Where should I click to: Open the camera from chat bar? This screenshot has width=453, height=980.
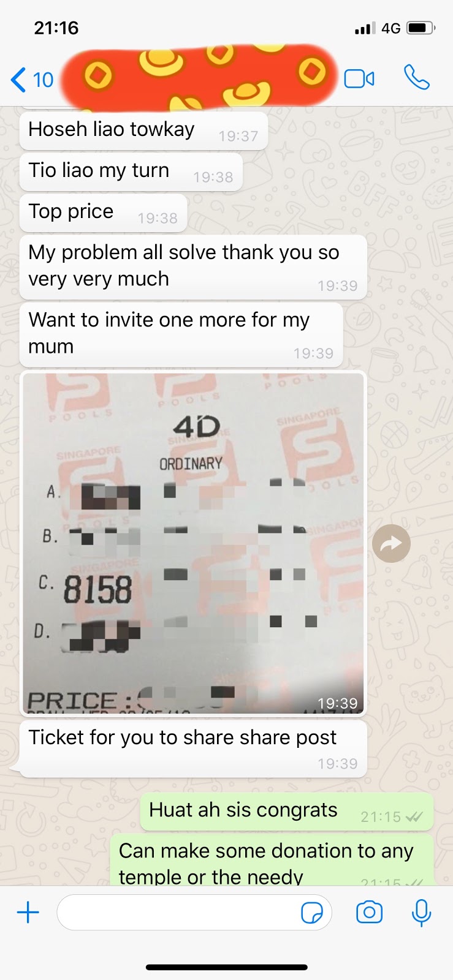369,913
